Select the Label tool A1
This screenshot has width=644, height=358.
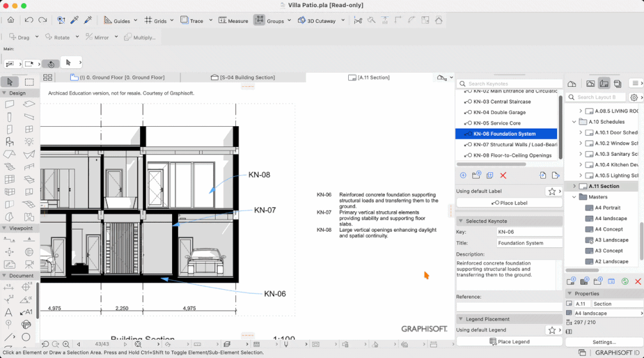click(26, 312)
